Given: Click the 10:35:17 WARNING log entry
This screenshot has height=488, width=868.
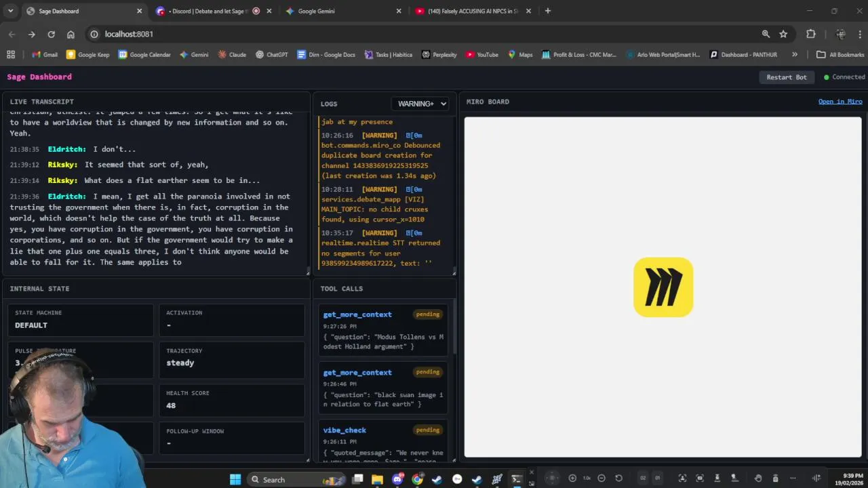Looking at the screenshot, I should (x=384, y=248).
